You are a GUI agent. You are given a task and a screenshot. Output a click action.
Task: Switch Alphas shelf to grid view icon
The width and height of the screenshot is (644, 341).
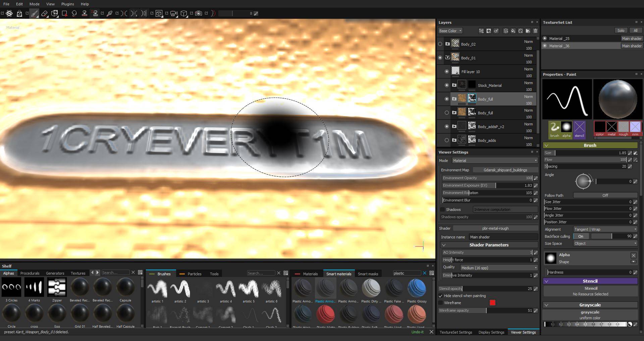pyautogui.click(x=140, y=272)
